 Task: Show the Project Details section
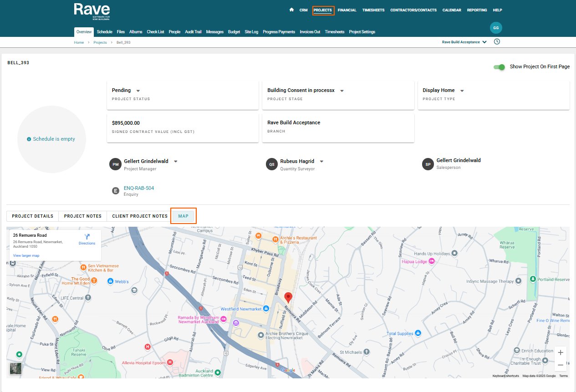[32, 216]
